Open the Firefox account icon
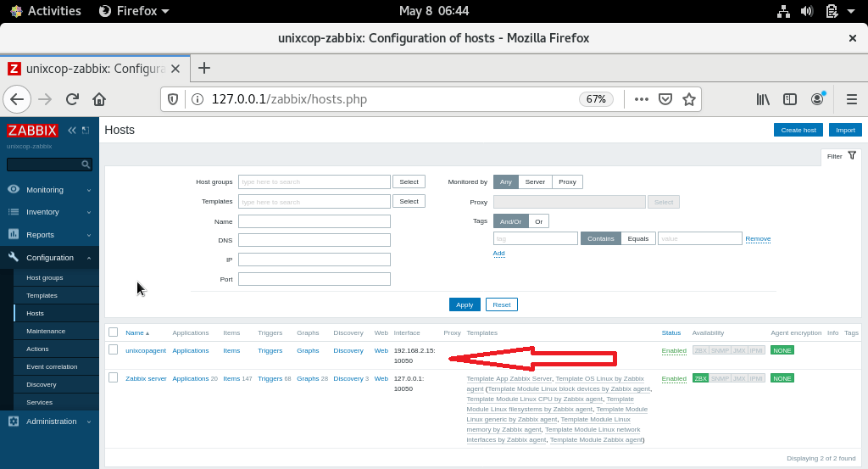868x469 pixels. [x=817, y=99]
